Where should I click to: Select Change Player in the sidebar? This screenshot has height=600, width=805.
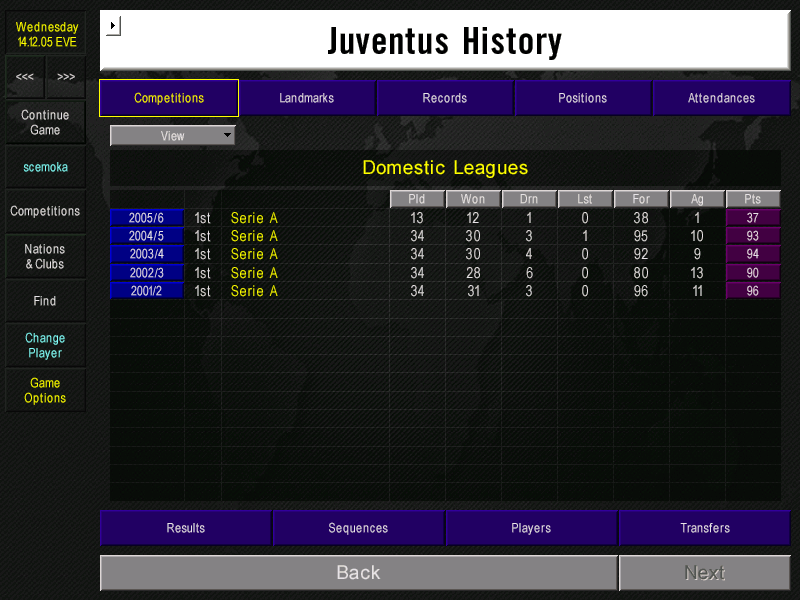coord(45,345)
